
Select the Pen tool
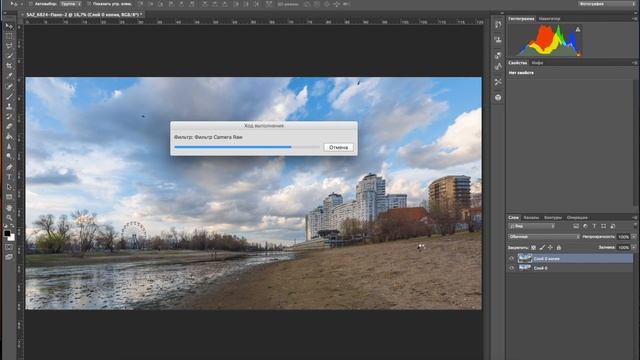pyautogui.click(x=9, y=166)
